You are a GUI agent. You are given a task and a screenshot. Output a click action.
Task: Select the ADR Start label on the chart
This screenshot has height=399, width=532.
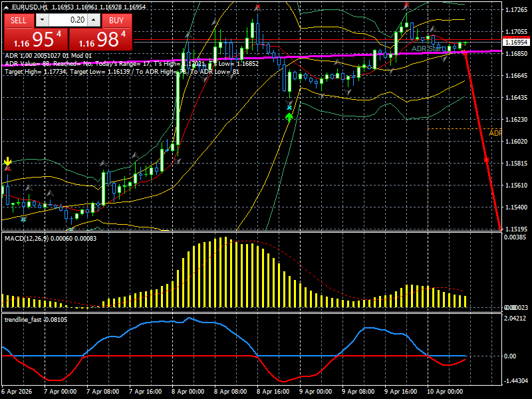coord(428,49)
